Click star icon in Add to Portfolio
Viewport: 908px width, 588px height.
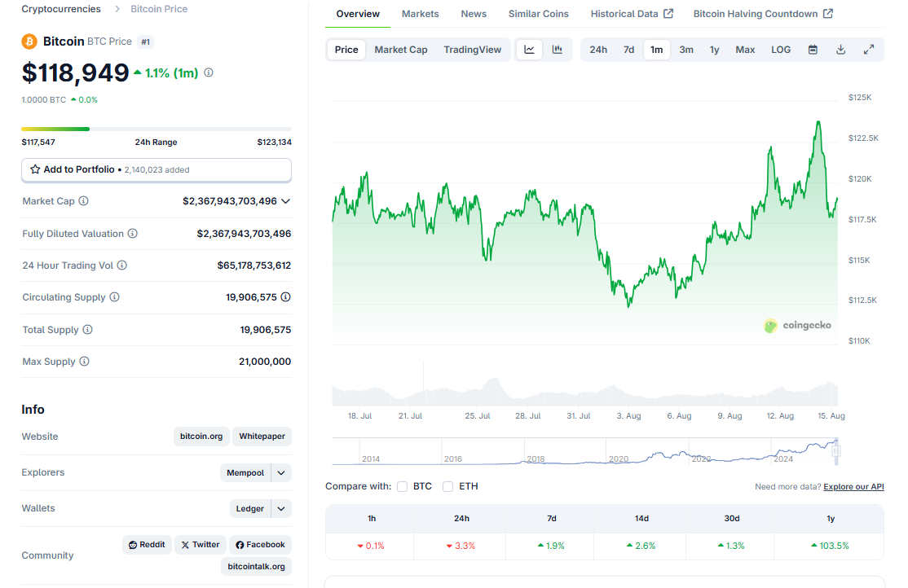click(x=35, y=169)
